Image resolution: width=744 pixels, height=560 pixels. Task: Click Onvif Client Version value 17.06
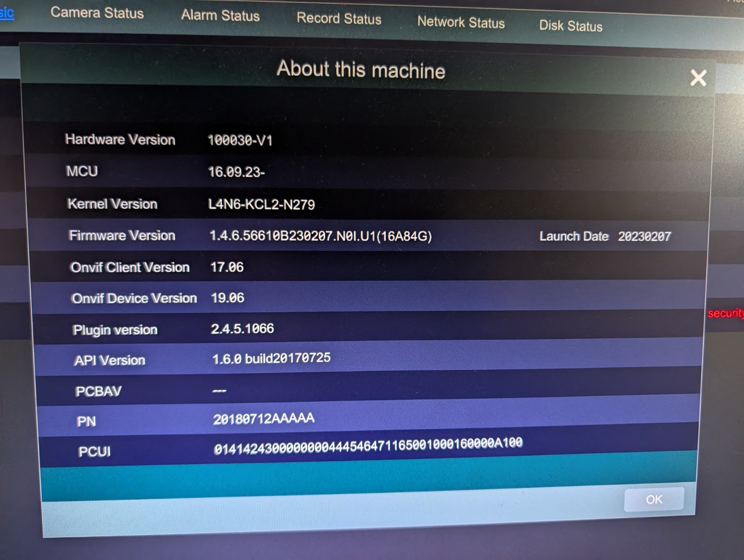click(227, 267)
